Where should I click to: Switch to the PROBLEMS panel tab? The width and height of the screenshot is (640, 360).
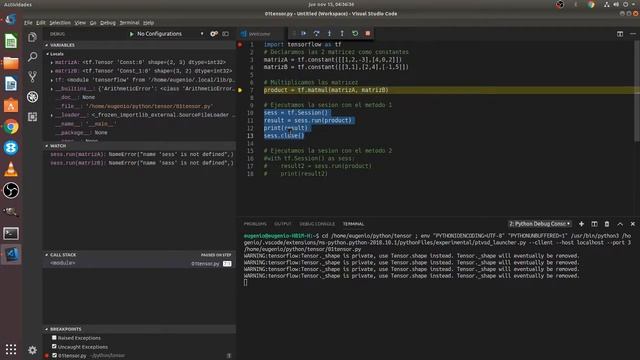[x=255, y=224]
